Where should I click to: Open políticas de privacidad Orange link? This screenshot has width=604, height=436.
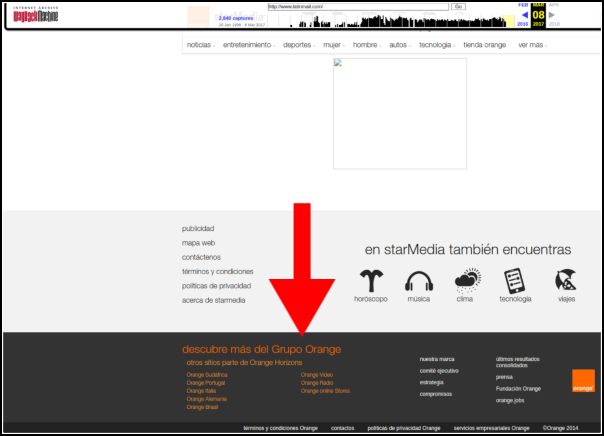tap(404, 428)
